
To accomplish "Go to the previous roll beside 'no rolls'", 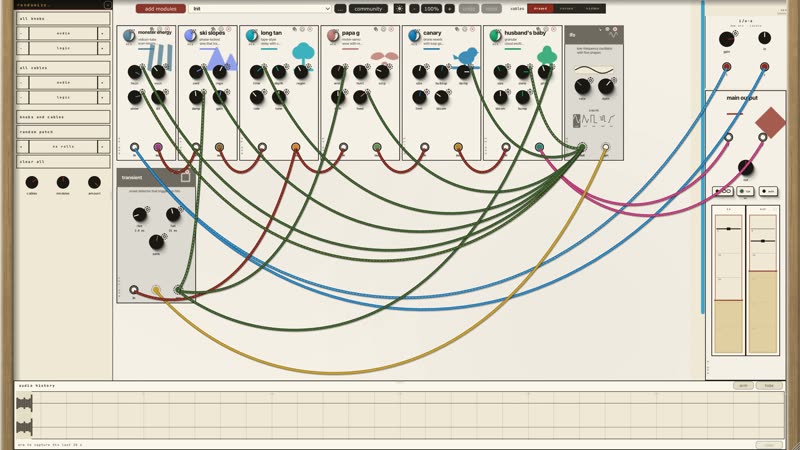I will [22, 146].
